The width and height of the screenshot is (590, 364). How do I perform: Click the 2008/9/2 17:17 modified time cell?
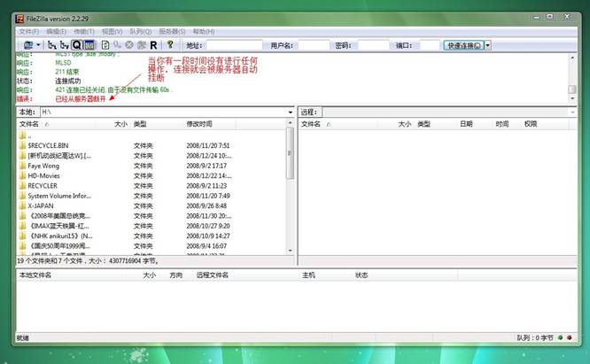[x=206, y=166]
